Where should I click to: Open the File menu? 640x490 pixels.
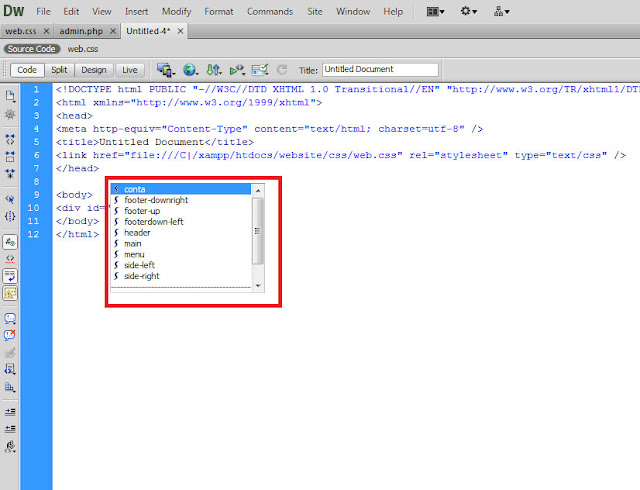43,11
